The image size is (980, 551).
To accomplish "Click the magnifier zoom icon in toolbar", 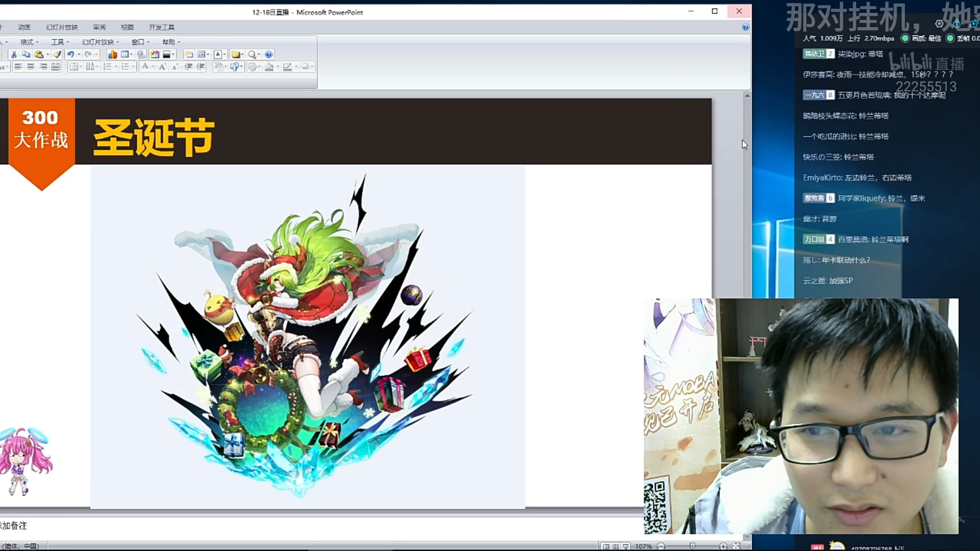I will coord(252,55).
